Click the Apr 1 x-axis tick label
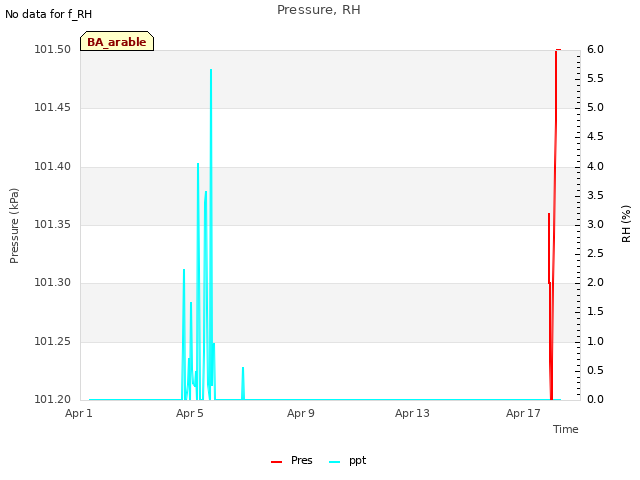 tap(79, 413)
